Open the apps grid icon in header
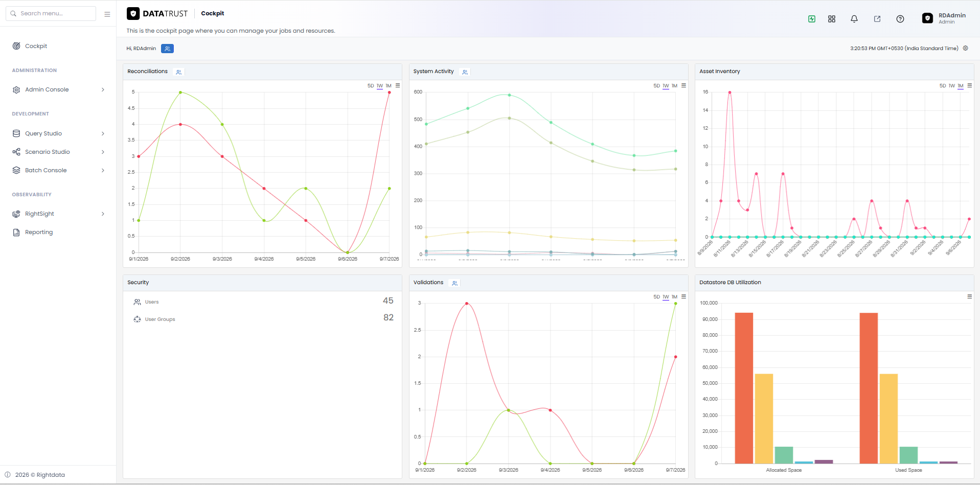 click(x=831, y=19)
